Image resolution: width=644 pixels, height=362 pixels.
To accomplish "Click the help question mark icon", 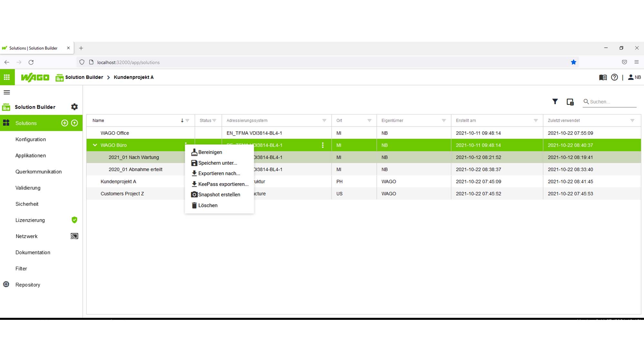I will point(614,77).
